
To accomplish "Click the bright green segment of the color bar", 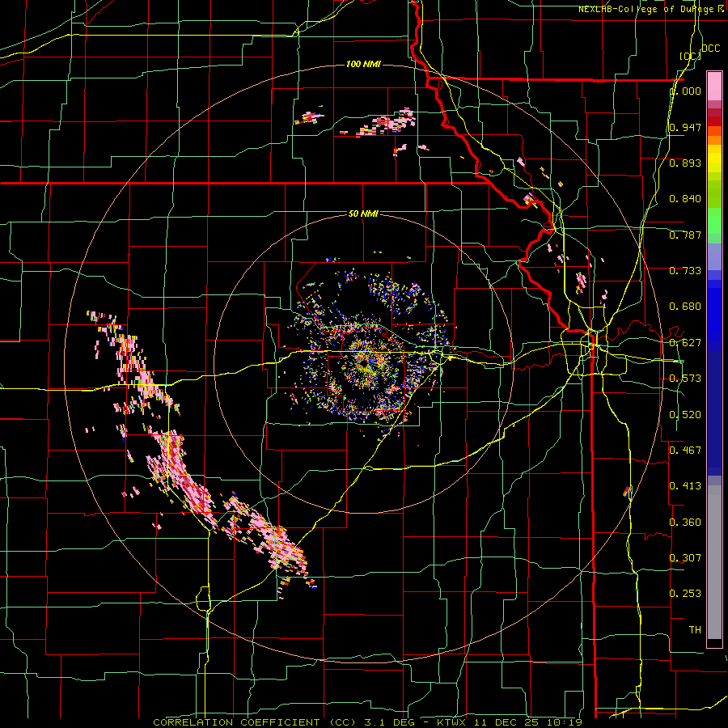I will click(x=714, y=221).
